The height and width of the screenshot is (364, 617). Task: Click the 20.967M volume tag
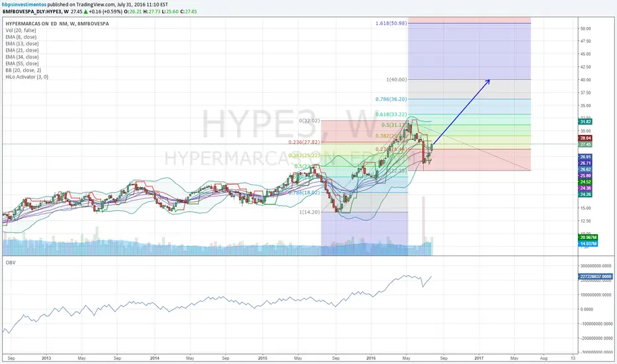589,238
